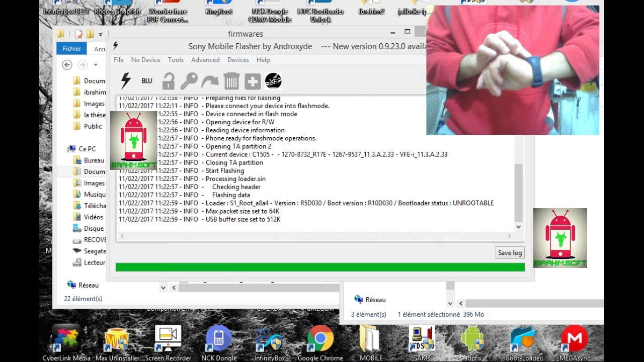Click the log horizontal scroll left arrow
The image size is (644, 362).
(122, 235)
